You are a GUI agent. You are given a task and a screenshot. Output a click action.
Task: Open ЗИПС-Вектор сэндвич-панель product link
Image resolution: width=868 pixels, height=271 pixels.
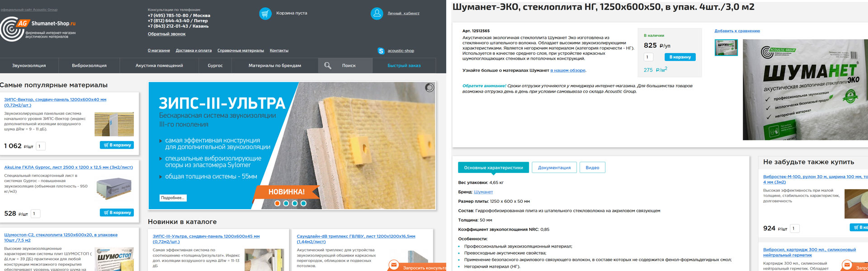[55, 102]
